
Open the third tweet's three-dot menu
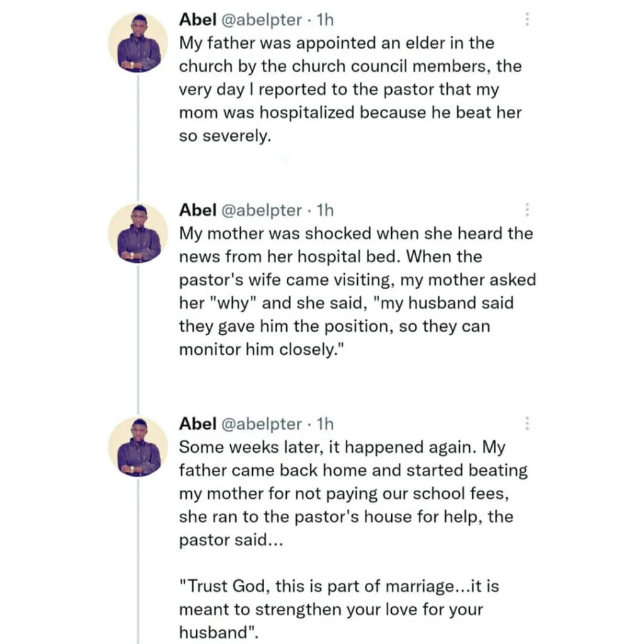point(527,423)
